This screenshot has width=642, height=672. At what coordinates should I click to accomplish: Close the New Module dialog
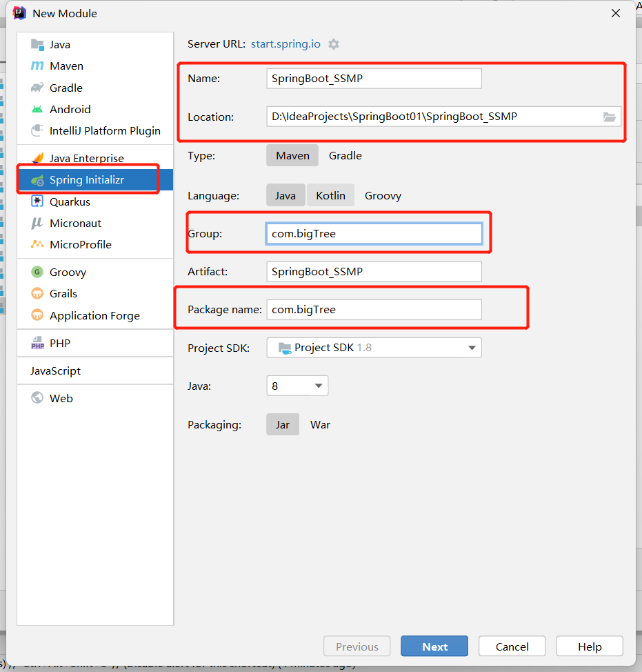[615, 13]
